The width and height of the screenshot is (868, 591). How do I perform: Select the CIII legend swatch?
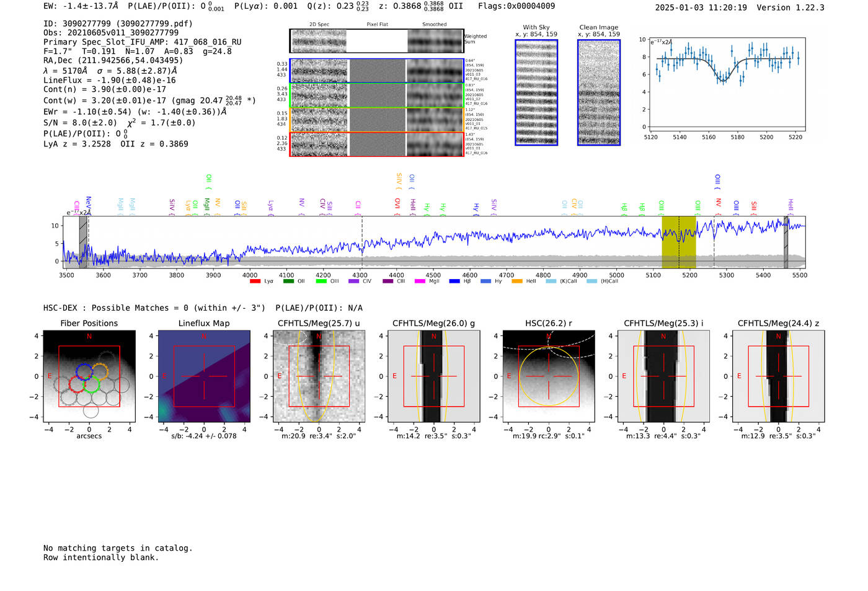click(388, 281)
